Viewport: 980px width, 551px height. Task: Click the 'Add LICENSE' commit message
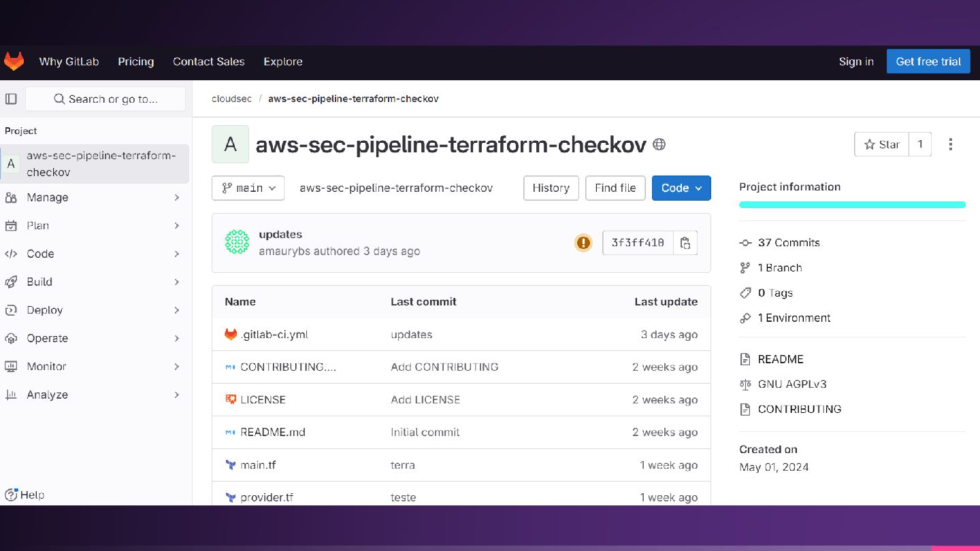click(x=425, y=400)
